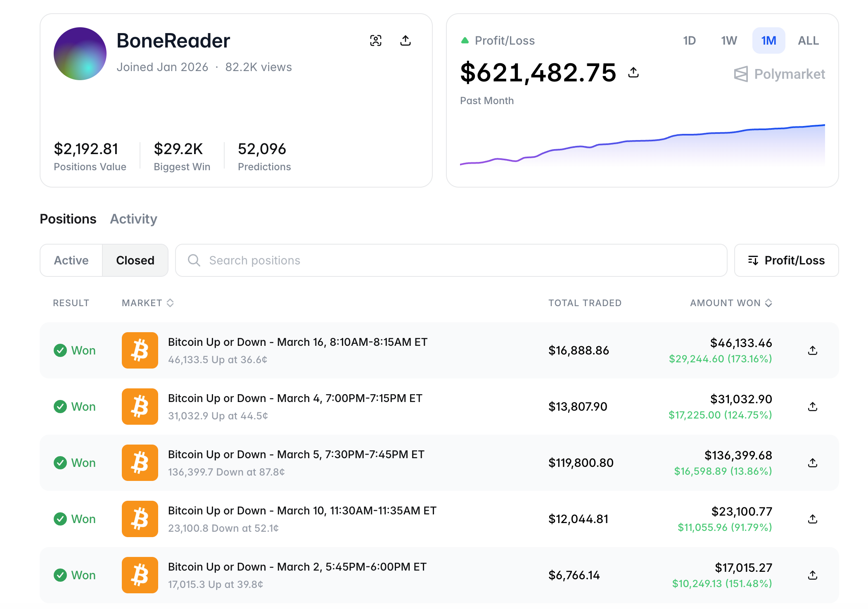This screenshot has width=868, height=609.
Task: Click the BoneReader gradient avatar
Action: pyautogui.click(x=80, y=54)
